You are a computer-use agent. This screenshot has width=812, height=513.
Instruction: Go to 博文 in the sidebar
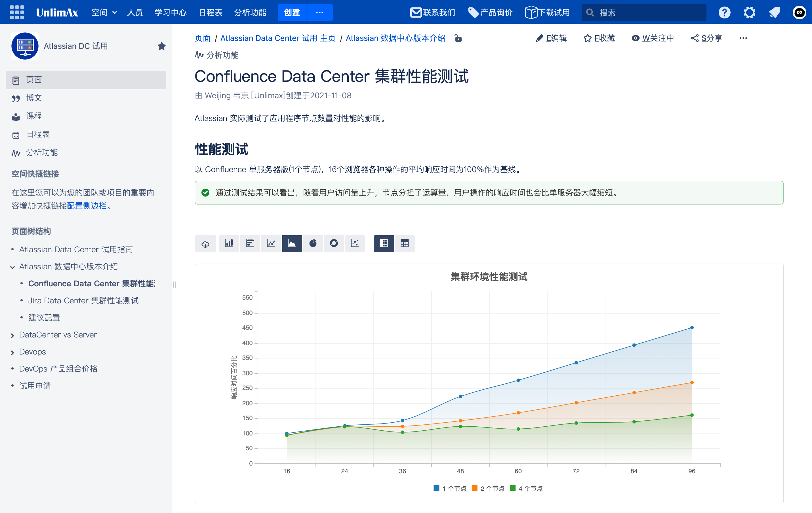[34, 98]
